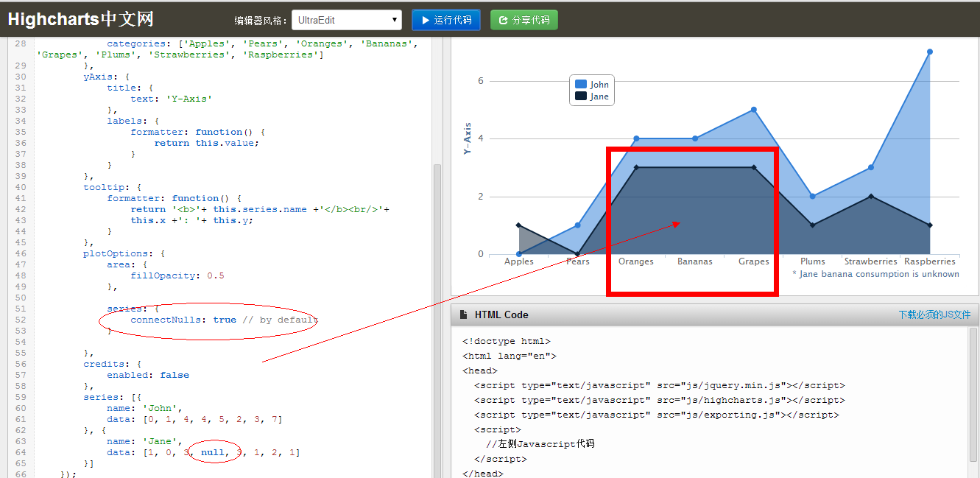Click line number 46 in the editor gutter
The width and height of the screenshot is (980, 478).
point(20,253)
